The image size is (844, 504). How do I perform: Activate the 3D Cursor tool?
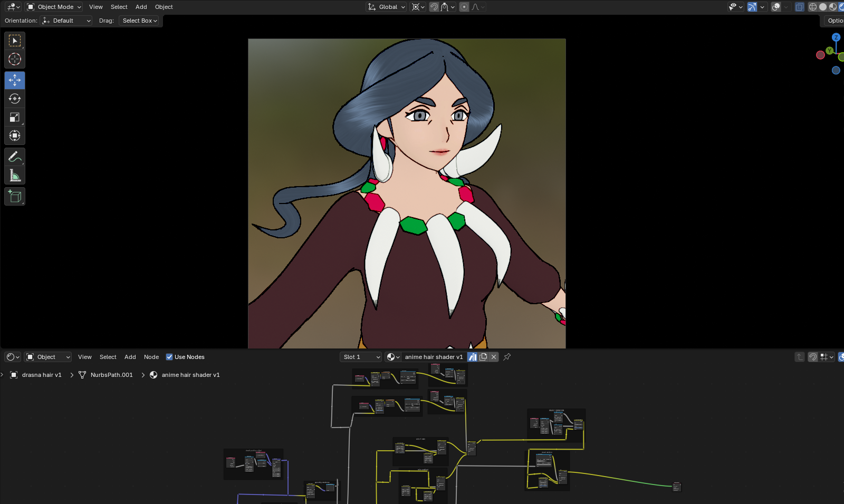15,59
